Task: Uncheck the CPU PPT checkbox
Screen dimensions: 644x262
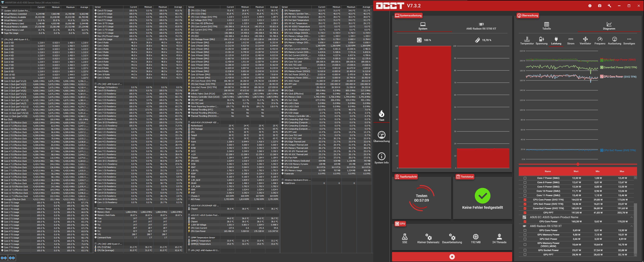Action: pyautogui.click(x=525, y=213)
